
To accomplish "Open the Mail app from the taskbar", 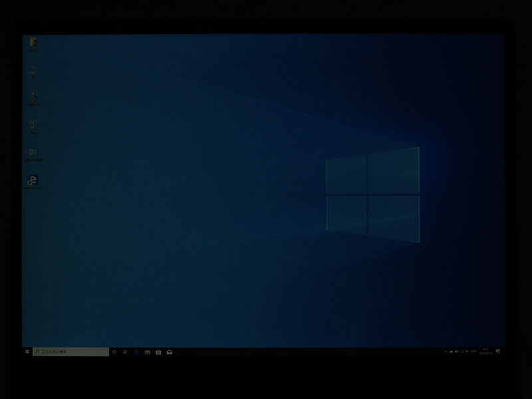I will coord(170,352).
